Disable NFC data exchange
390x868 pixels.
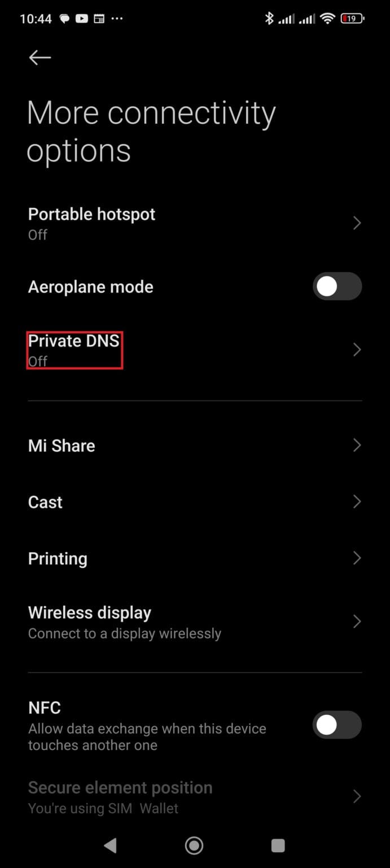click(337, 724)
